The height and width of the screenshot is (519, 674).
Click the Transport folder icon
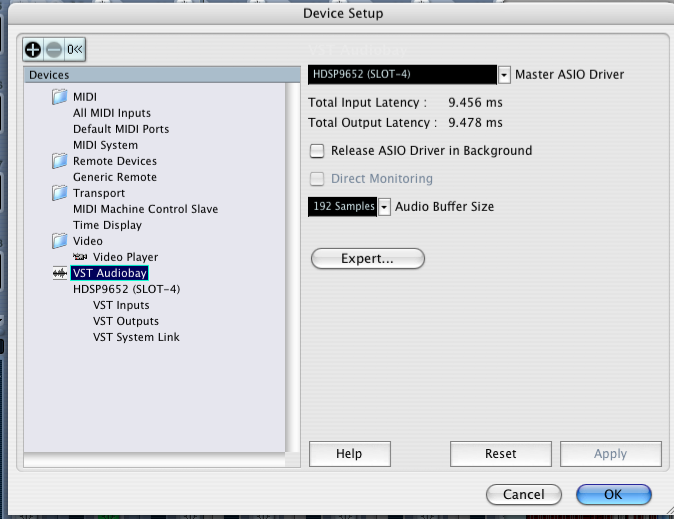click(x=60, y=193)
